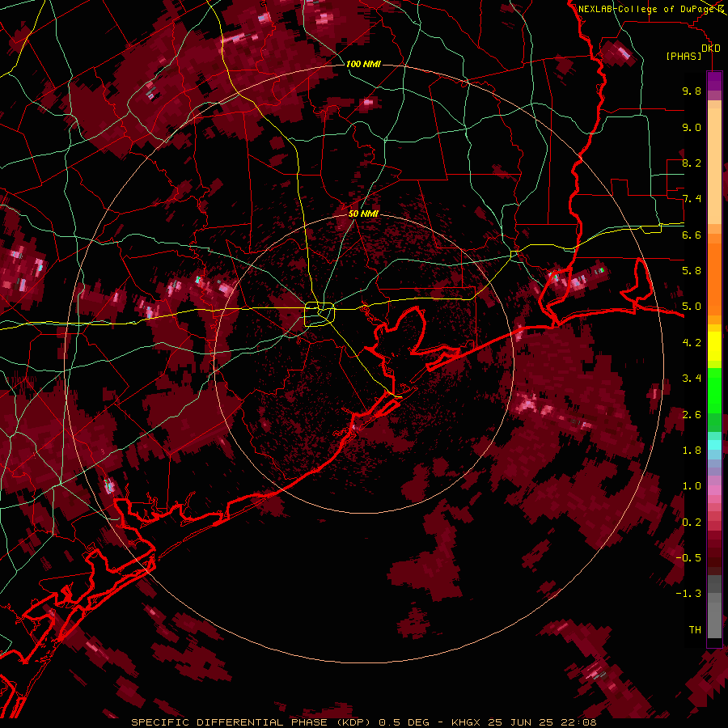Image resolution: width=728 pixels, height=728 pixels.
Task: Click the KHGX 25 JUN 25 22:08 timestamp
Action: tap(523, 722)
